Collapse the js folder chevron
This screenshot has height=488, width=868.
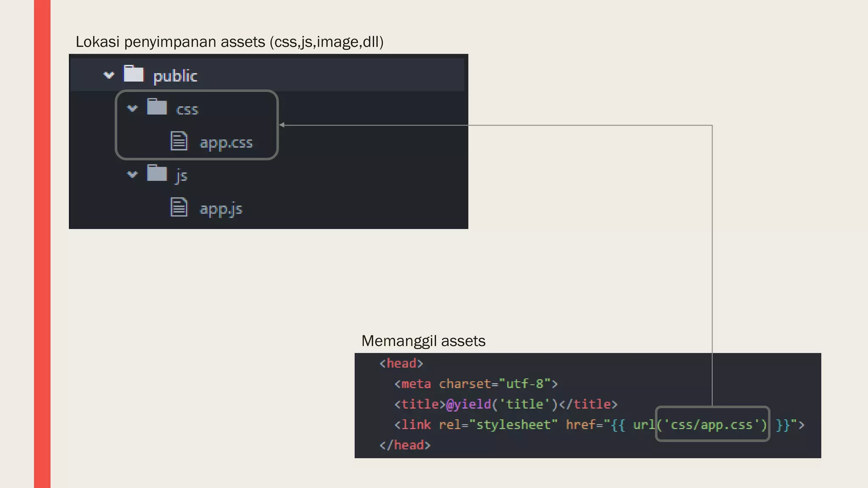pos(133,175)
